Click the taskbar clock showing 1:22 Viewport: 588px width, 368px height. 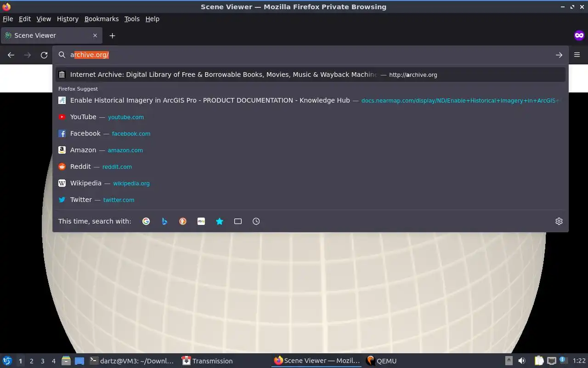pyautogui.click(x=579, y=361)
